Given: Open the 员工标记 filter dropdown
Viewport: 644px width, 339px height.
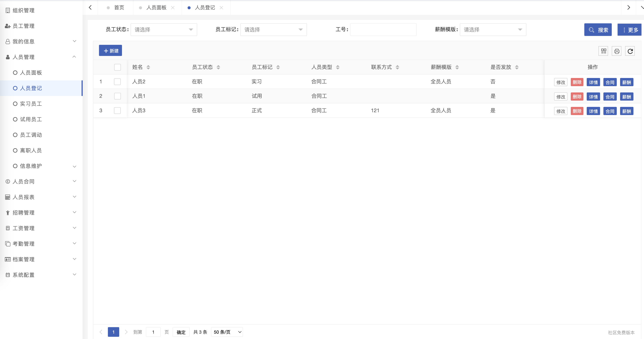Looking at the screenshot, I should (x=273, y=30).
